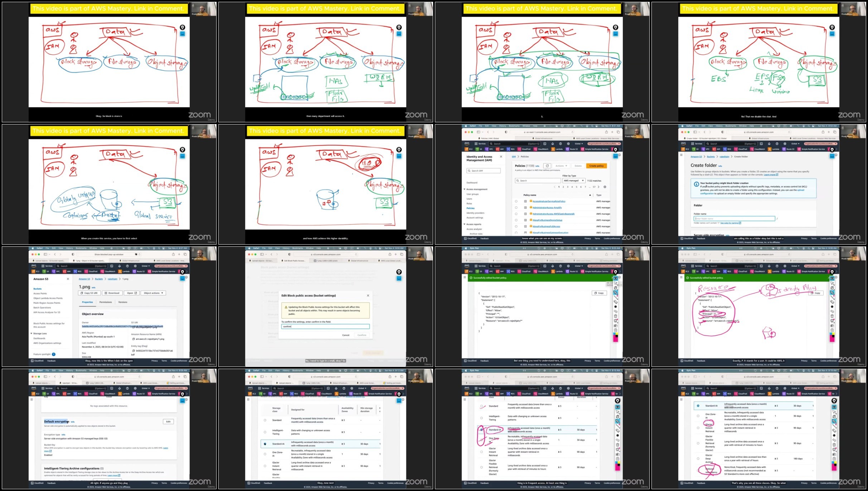Sort by Policy name using the sort arrow

[590, 195]
